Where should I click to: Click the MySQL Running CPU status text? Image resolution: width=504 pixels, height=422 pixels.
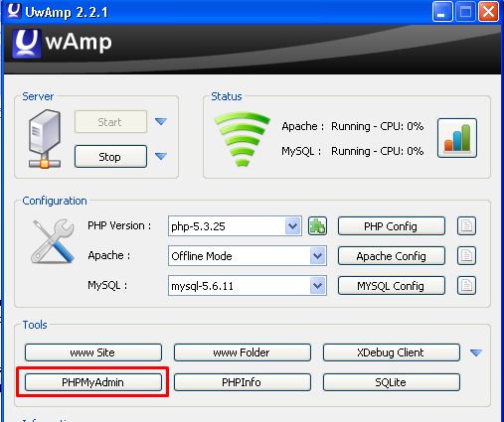(378, 151)
